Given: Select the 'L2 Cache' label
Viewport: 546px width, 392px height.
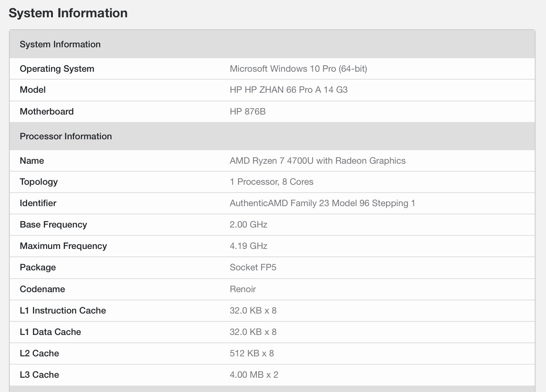Looking at the screenshot, I should (x=39, y=353).
